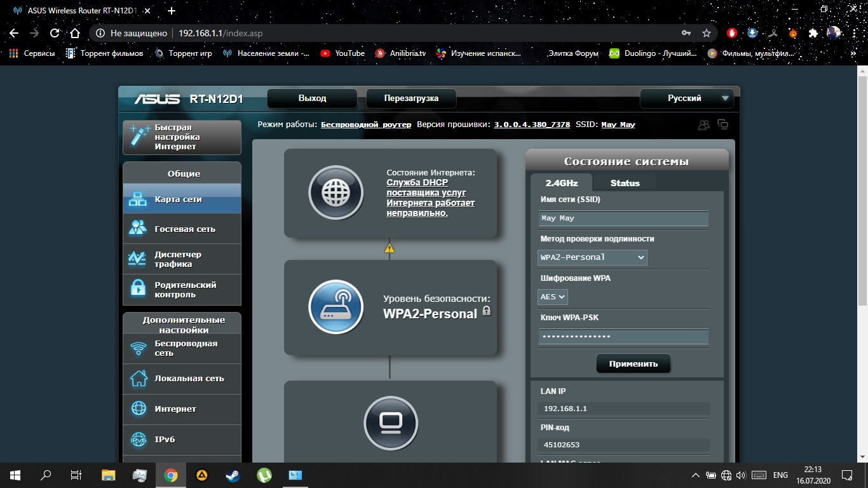Open the Anilibria.tv bookmark

401,53
